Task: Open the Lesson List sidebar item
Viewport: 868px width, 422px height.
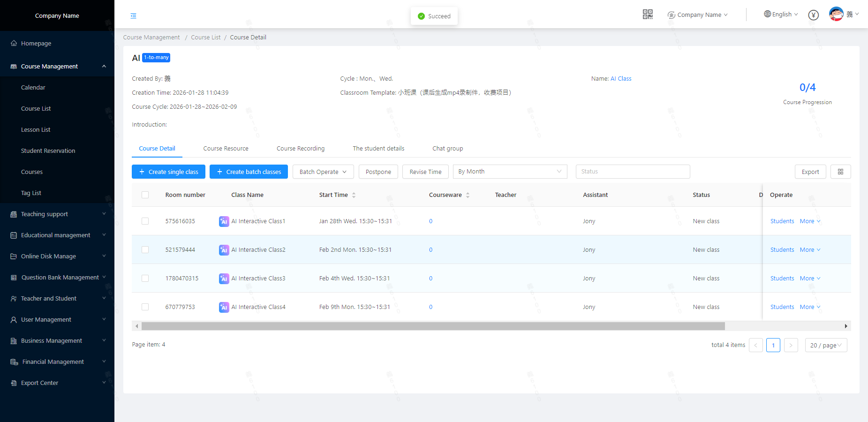Action: point(36,130)
